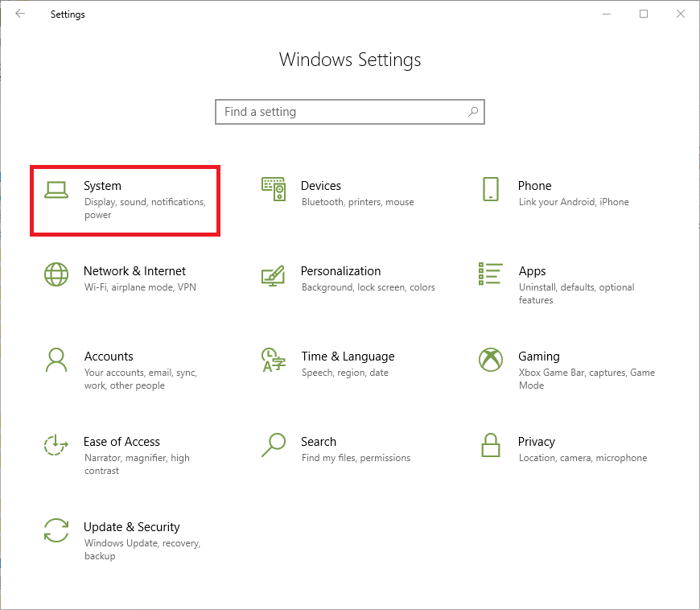Open the Privacy padlock icon
The height and width of the screenshot is (610, 700).
click(x=491, y=445)
